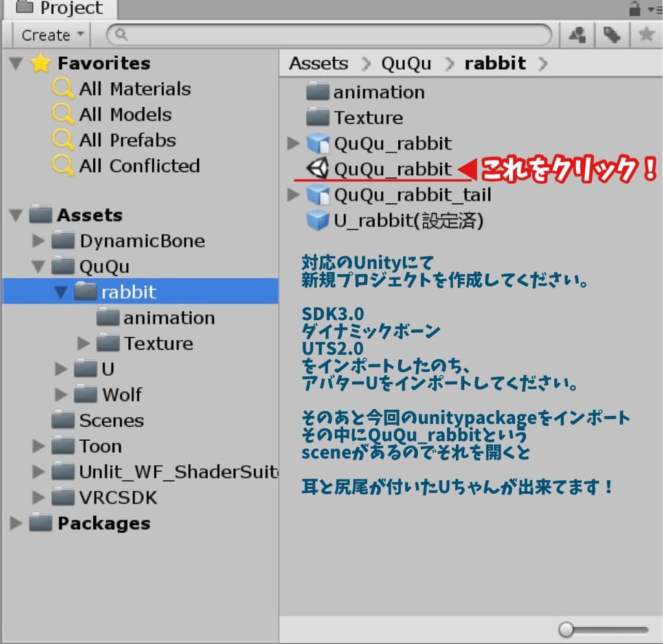Collapse the QuQu folder in tree

click(38, 267)
